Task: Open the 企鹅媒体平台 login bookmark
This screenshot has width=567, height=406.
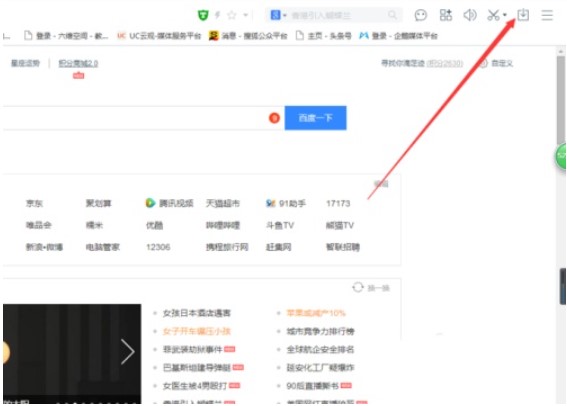Action: [x=398, y=36]
